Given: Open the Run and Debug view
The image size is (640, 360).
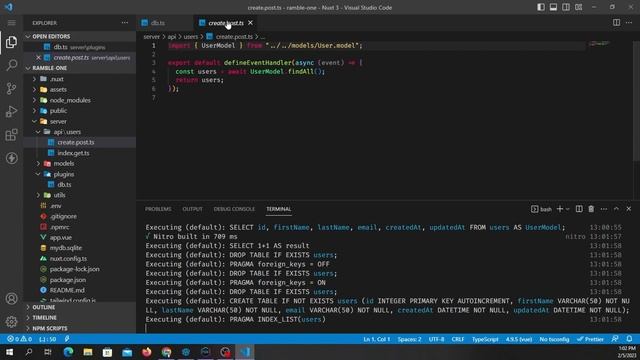Looking at the screenshot, I should tap(11, 111).
